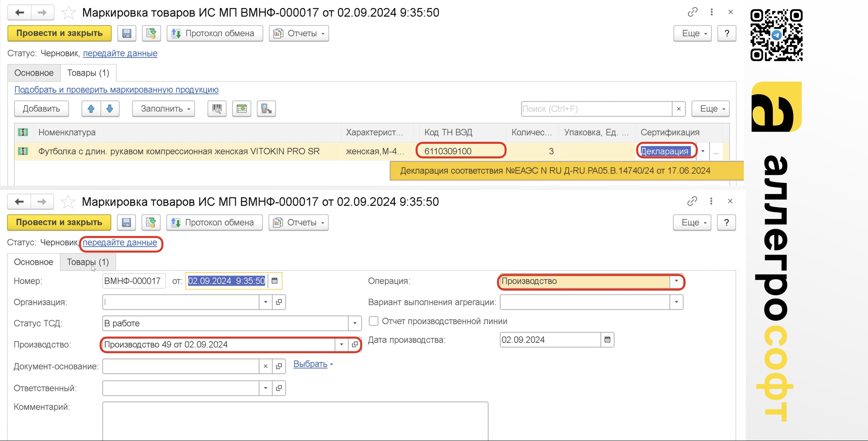The image size is (868, 441).
Task: Click forward arrow in upper document window
Action: pyautogui.click(x=42, y=12)
